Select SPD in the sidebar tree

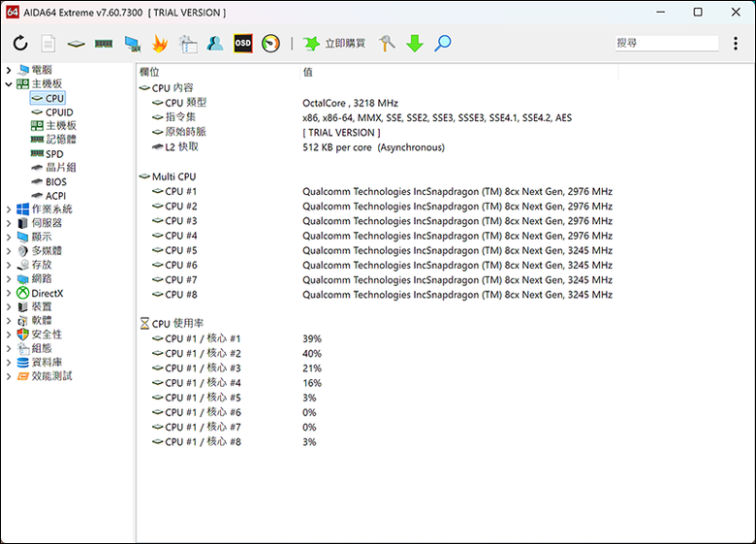click(47, 154)
